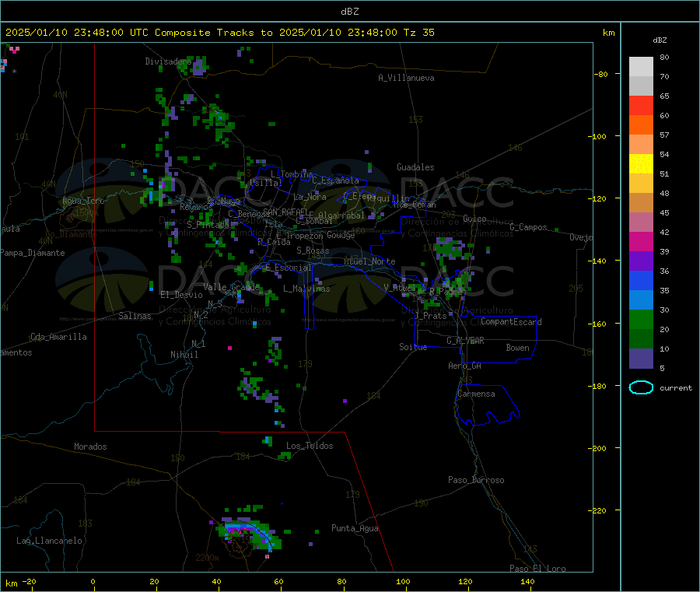Click the 'Aero_GA' map label

(x=465, y=366)
